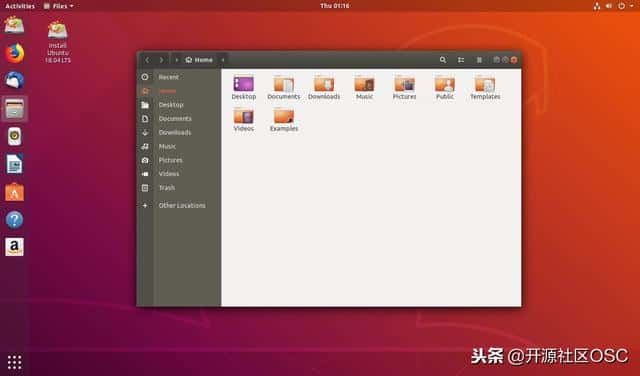Toggle list/grid view in Files header
This screenshot has height=376, width=640.
pos(461,60)
